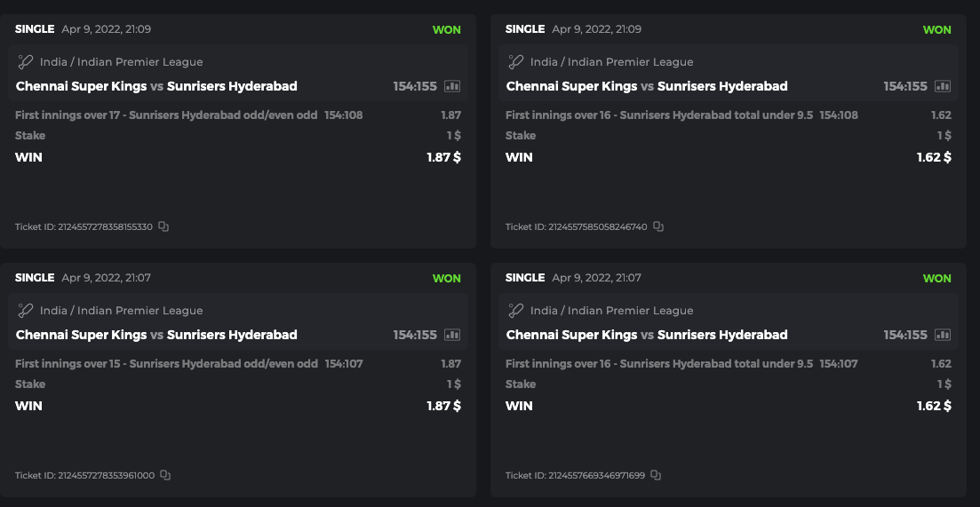The height and width of the screenshot is (507, 980).
Task: Select ticket ID text ending in 961000
Action: 84,476
